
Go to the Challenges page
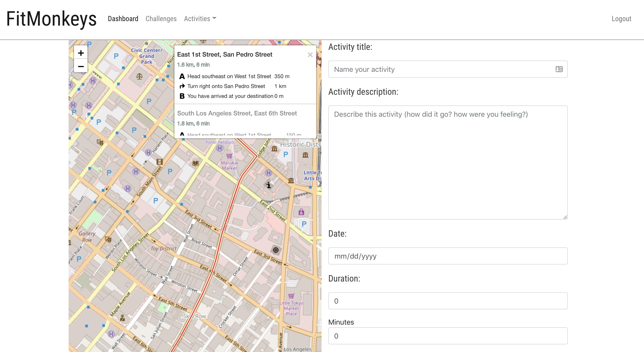tap(161, 19)
